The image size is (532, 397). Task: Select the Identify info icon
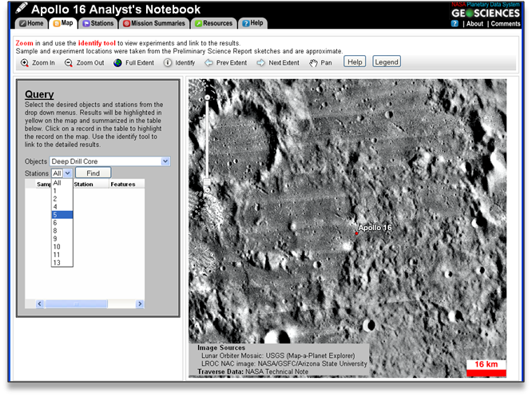[168, 63]
